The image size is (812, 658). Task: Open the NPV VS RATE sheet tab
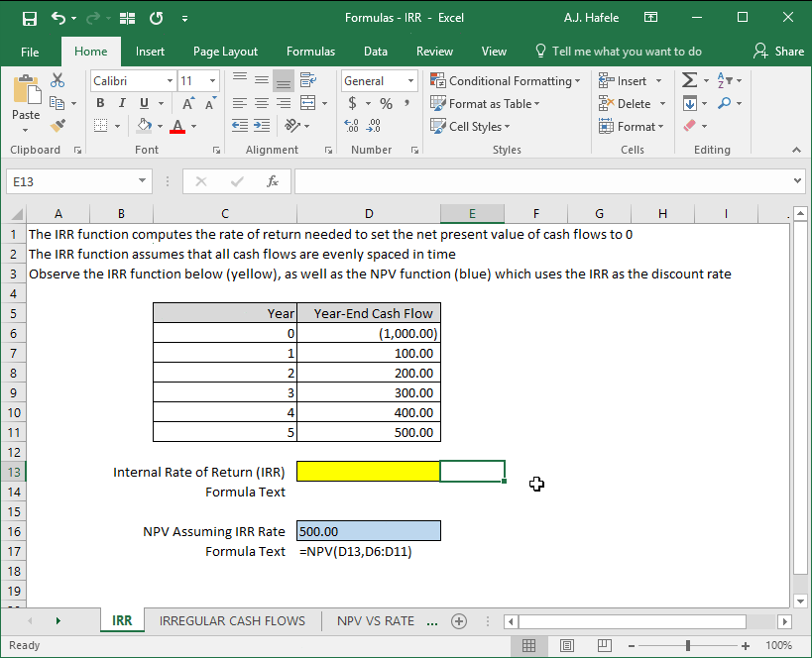click(x=376, y=620)
